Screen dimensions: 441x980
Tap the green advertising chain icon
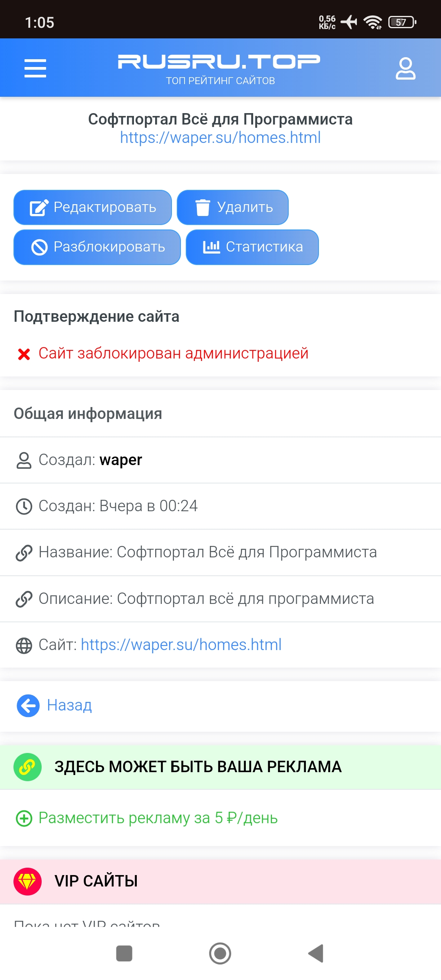pyautogui.click(x=27, y=767)
